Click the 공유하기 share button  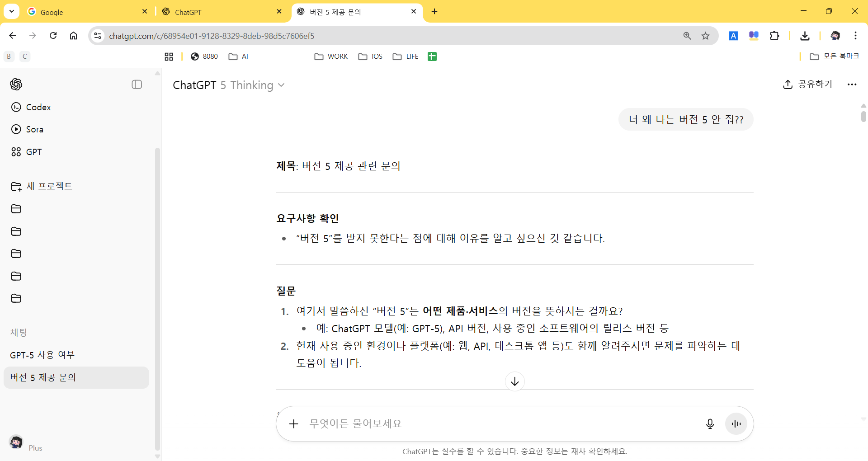click(807, 84)
